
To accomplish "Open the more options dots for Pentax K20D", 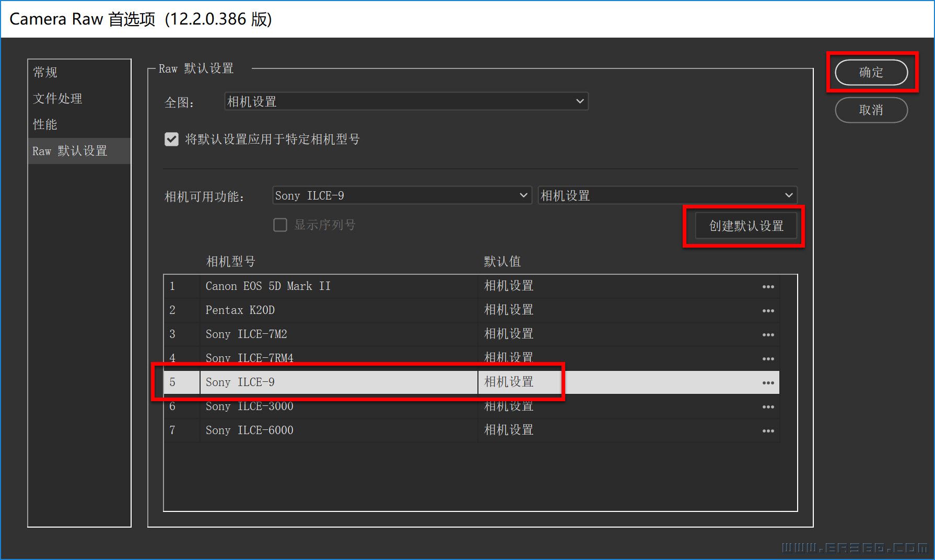I will (x=768, y=310).
